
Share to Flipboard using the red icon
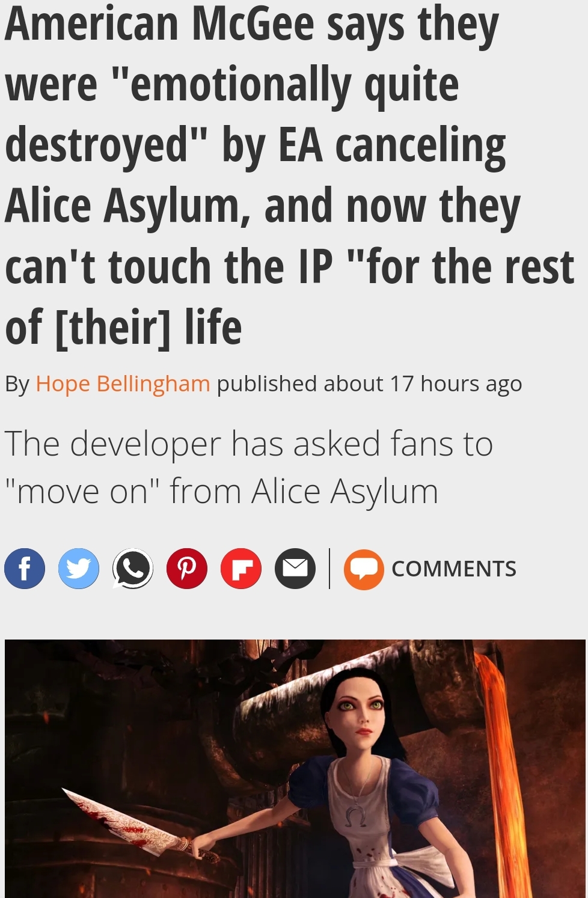(241, 569)
